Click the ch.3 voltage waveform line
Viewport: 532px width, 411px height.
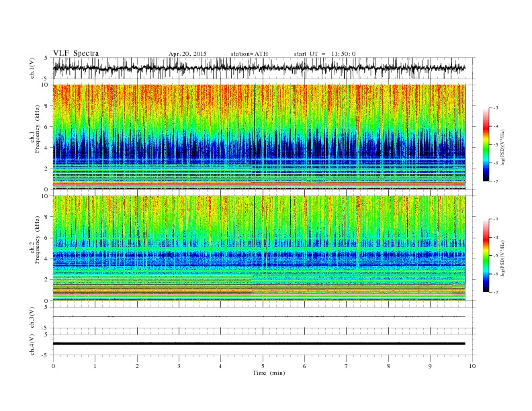pyautogui.click(x=259, y=317)
